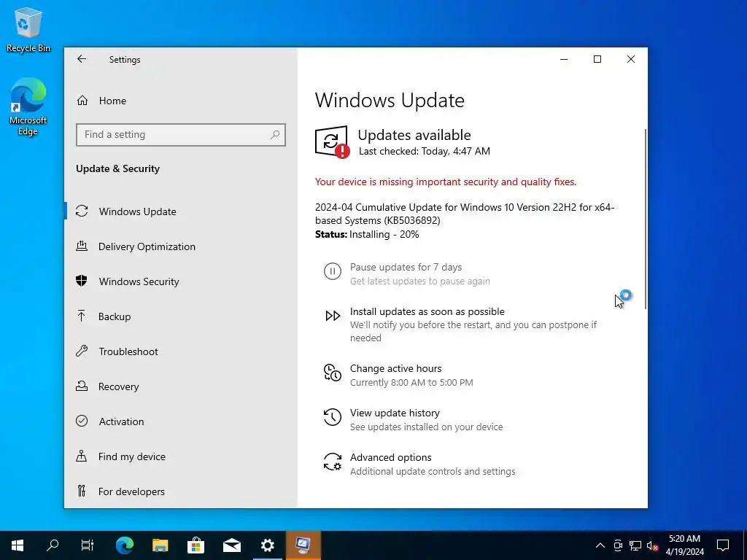Open Change active hours

click(395, 368)
